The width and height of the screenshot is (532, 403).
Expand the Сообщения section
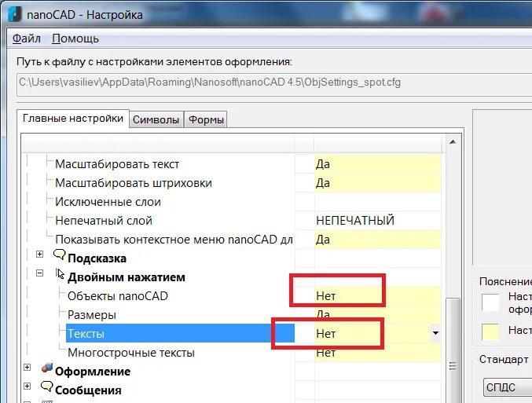pos(28,386)
